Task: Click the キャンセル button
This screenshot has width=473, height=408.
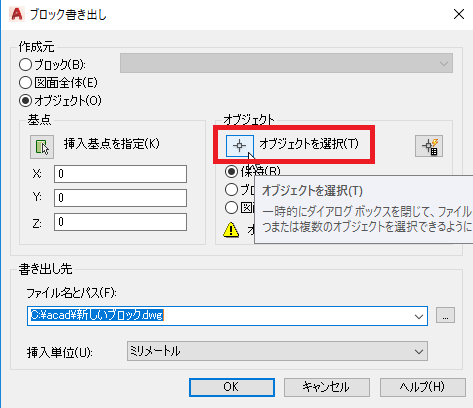Action: coord(327,387)
